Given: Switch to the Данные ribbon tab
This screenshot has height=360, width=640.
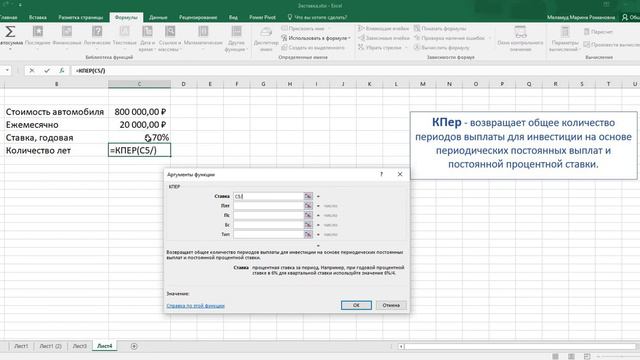Looking at the screenshot, I should 158,18.
